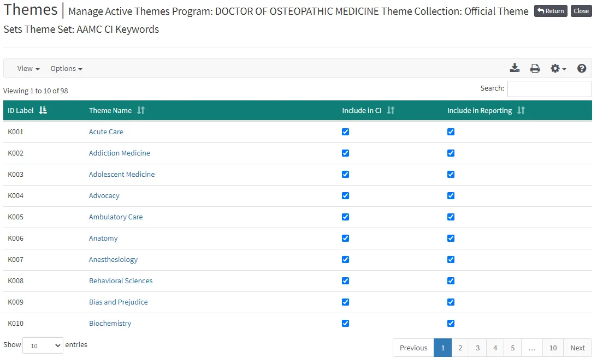Click the Close button

click(581, 11)
